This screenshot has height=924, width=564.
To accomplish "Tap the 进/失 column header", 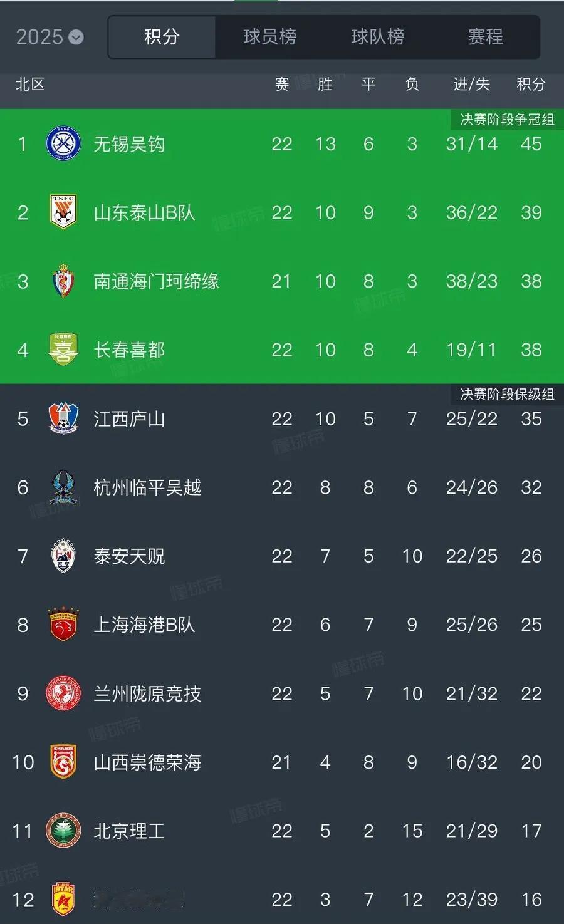I will [x=471, y=85].
